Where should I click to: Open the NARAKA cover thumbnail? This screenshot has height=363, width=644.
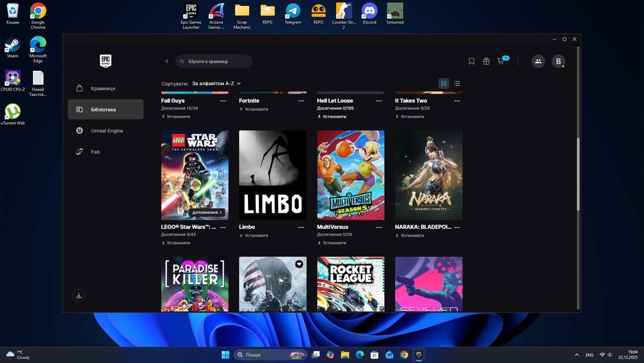[x=429, y=175]
